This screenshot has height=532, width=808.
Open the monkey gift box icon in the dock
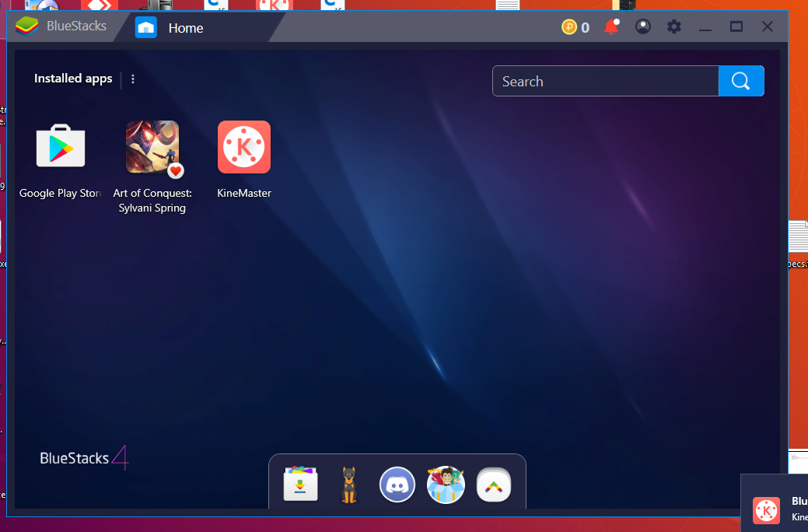point(446,484)
